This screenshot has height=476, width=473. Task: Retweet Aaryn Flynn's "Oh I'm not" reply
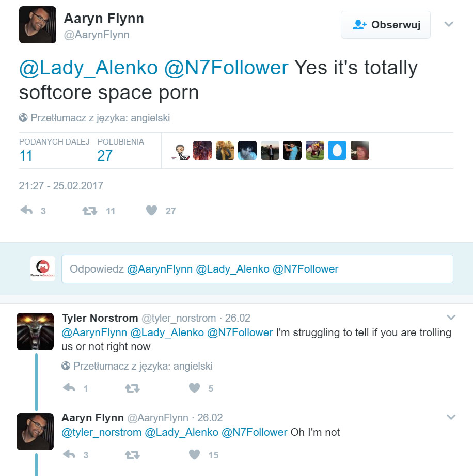(133, 455)
